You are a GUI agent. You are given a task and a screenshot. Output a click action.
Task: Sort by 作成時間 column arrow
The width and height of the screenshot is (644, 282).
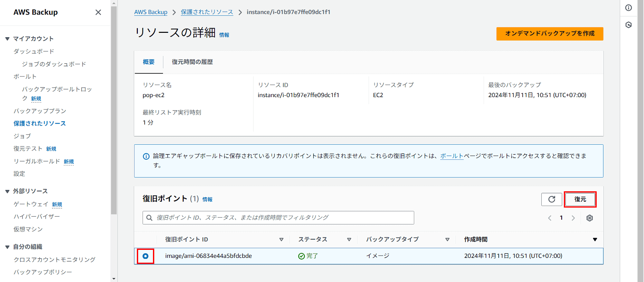point(595,240)
